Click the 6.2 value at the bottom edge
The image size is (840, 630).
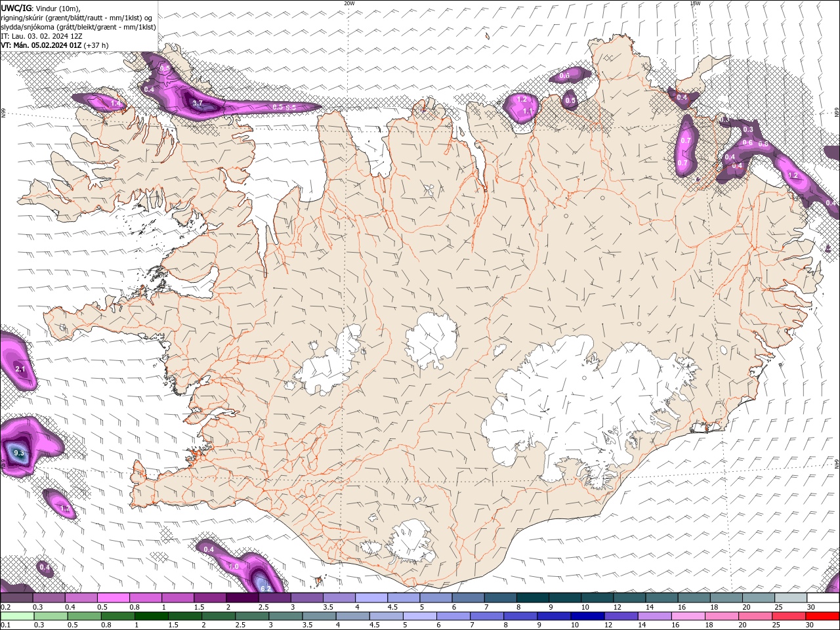pos(266,589)
